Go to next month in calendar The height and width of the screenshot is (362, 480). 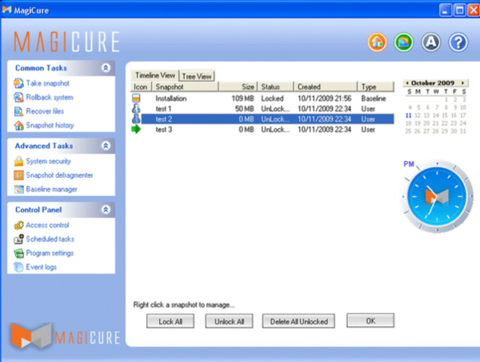(x=463, y=83)
